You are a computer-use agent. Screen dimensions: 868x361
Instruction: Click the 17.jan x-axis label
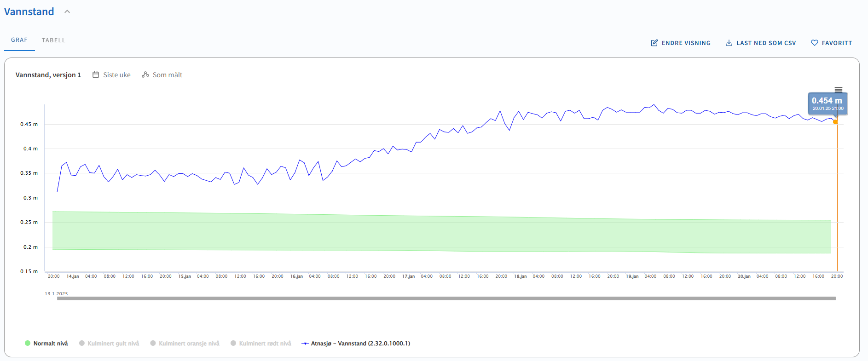click(x=408, y=276)
